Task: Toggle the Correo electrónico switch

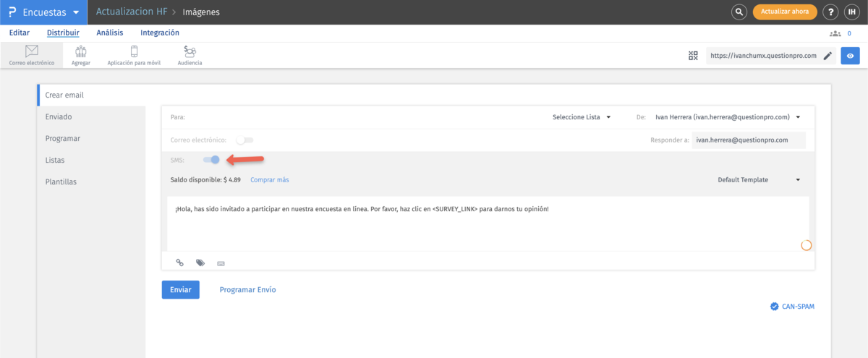Action: (245, 140)
